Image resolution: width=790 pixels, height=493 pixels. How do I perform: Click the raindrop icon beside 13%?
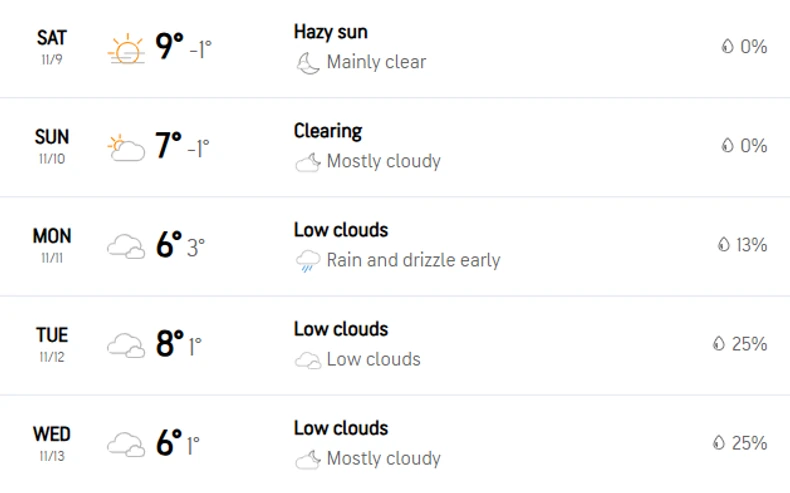pos(725,245)
